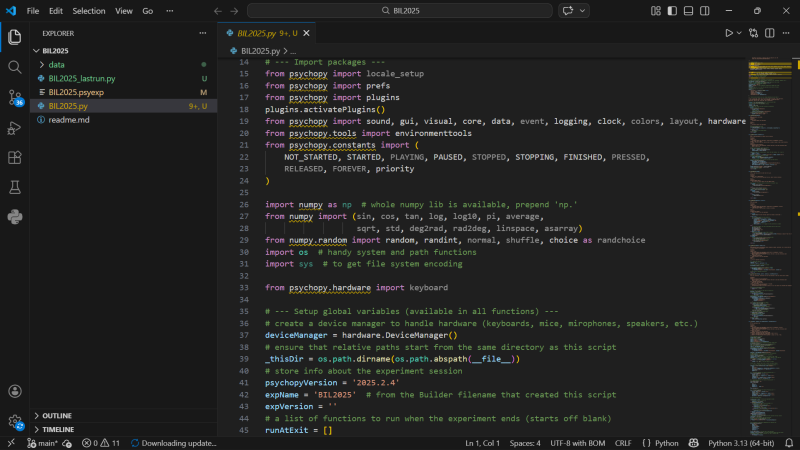Click the VS Code logo icon
800x450 pixels.
11,11
